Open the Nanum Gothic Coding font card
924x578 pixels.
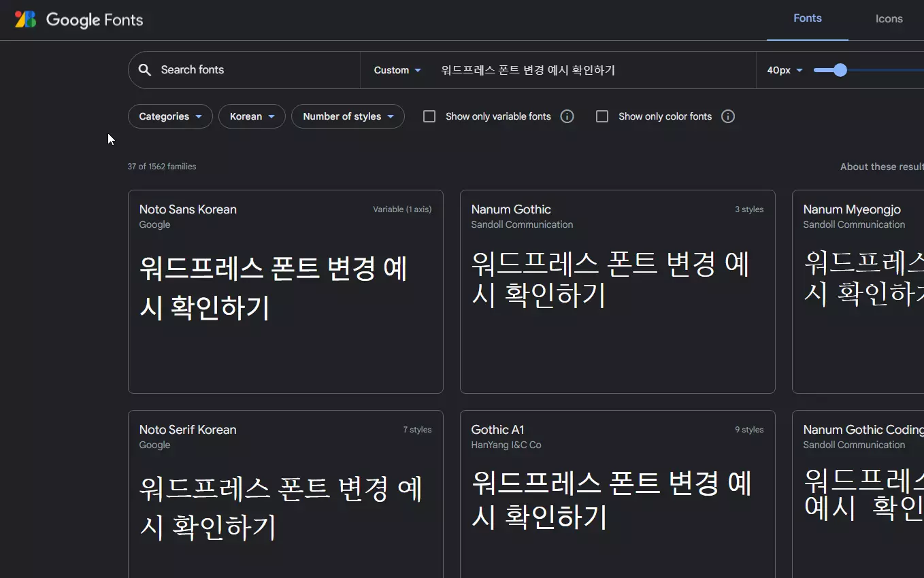click(x=858, y=494)
